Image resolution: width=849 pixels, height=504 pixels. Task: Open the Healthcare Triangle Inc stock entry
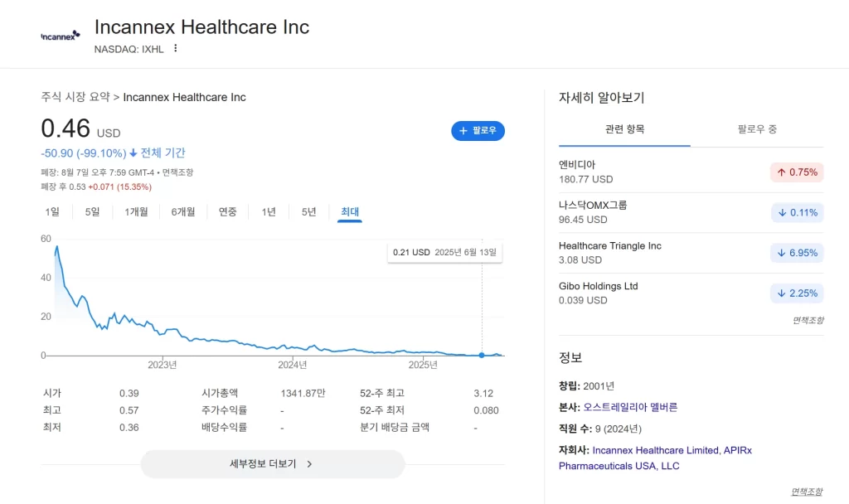click(609, 246)
